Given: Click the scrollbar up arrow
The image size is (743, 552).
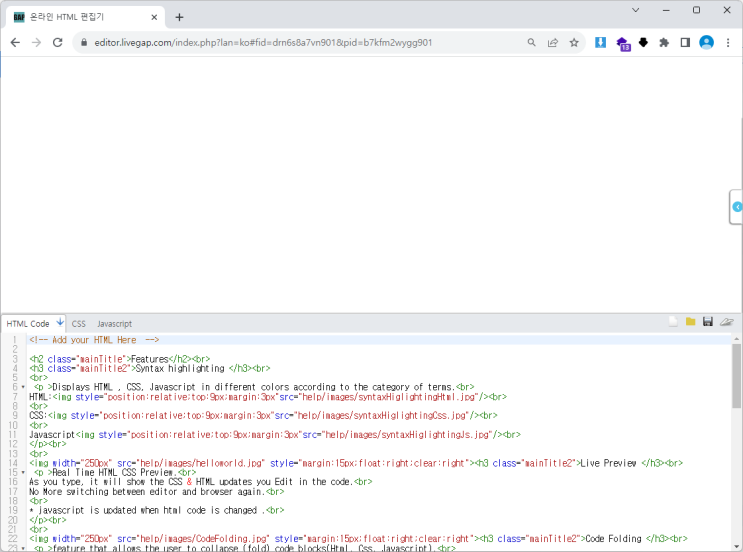Looking at the screenshot, I should tap(736, 339).
